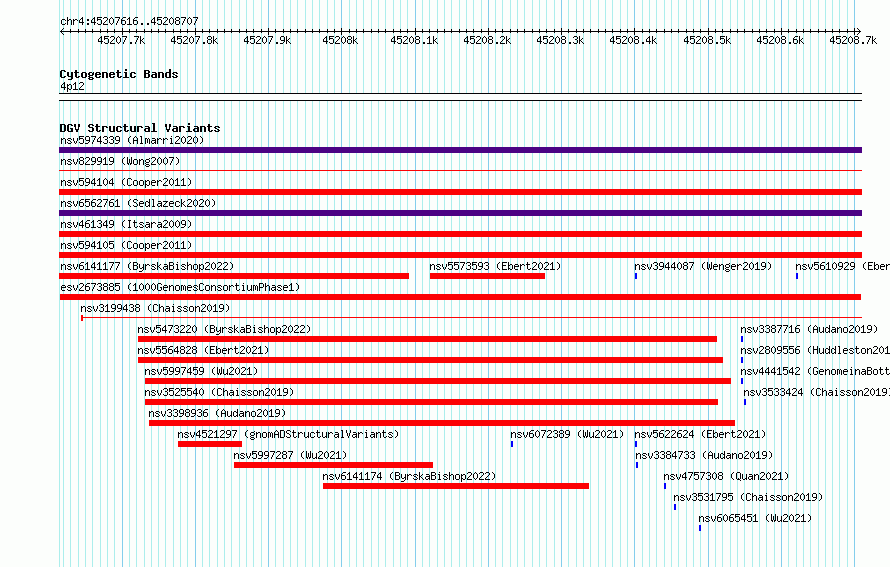
Task: Open nsv3199438 (Chaisson2019) variant
Action: [x=155, y=308]
